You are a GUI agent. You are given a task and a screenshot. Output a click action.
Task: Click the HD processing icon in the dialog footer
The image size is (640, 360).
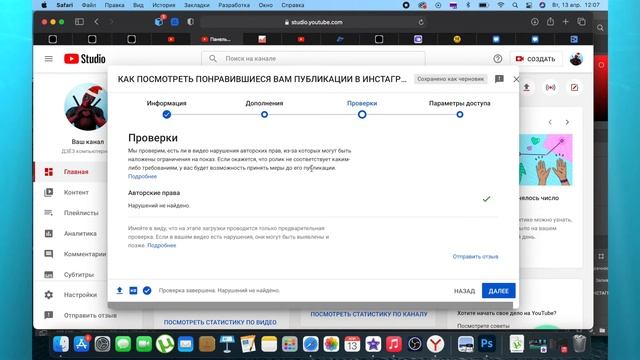(x=133, y=291)
